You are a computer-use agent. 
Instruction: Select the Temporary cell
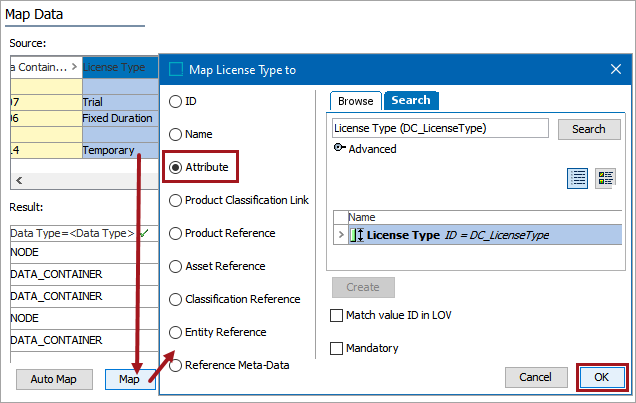click(x=120, y=150)
